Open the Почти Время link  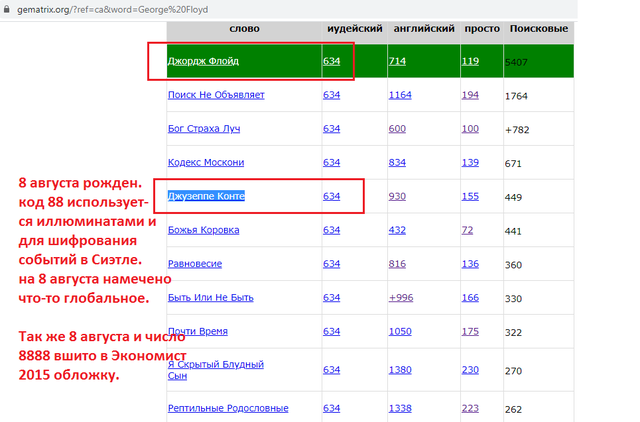198,331
